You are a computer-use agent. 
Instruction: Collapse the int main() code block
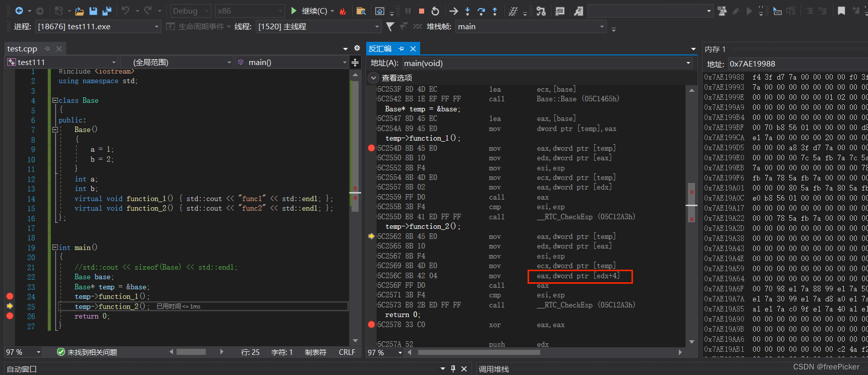tap(55, 247)
